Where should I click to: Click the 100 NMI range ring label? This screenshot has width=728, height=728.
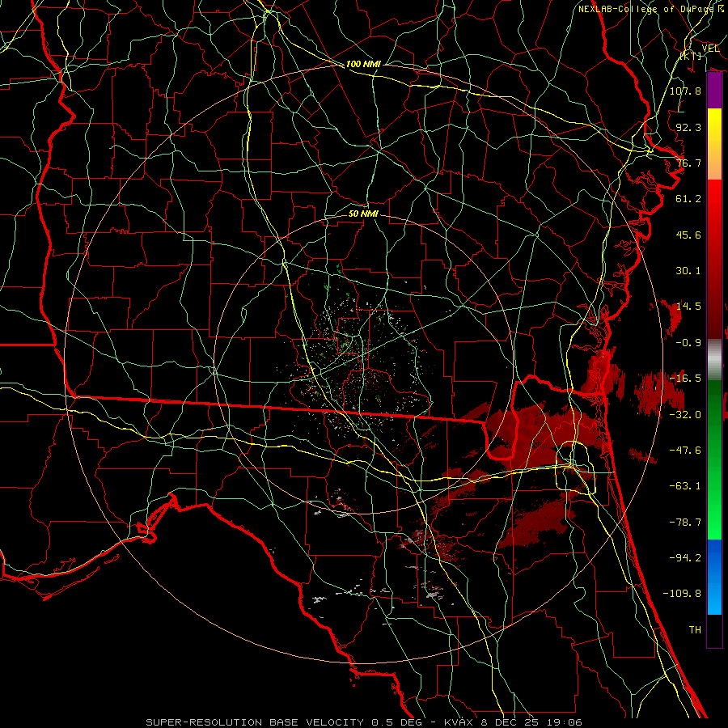[363, 64]
